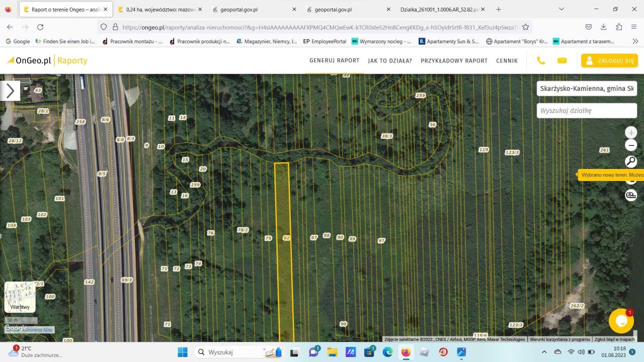Open the Cennik menu item
Screen dimensions: 644x362
(507, 60)
